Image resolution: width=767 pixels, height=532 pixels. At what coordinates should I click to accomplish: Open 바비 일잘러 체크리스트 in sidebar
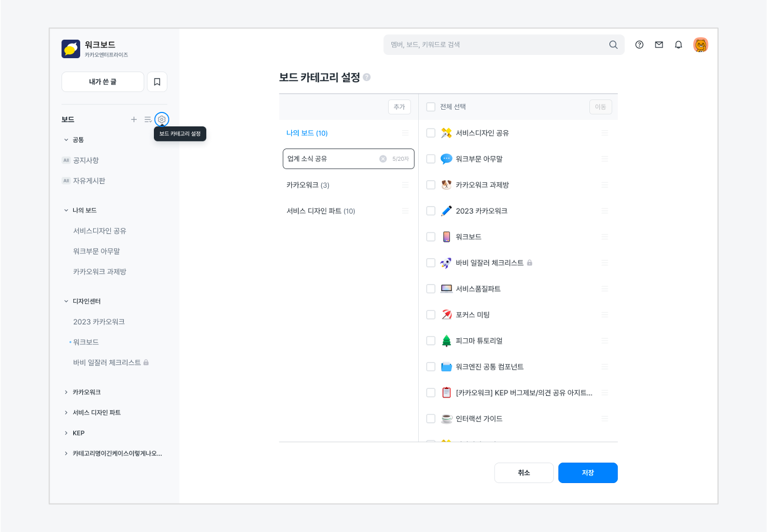pos(107,363)
